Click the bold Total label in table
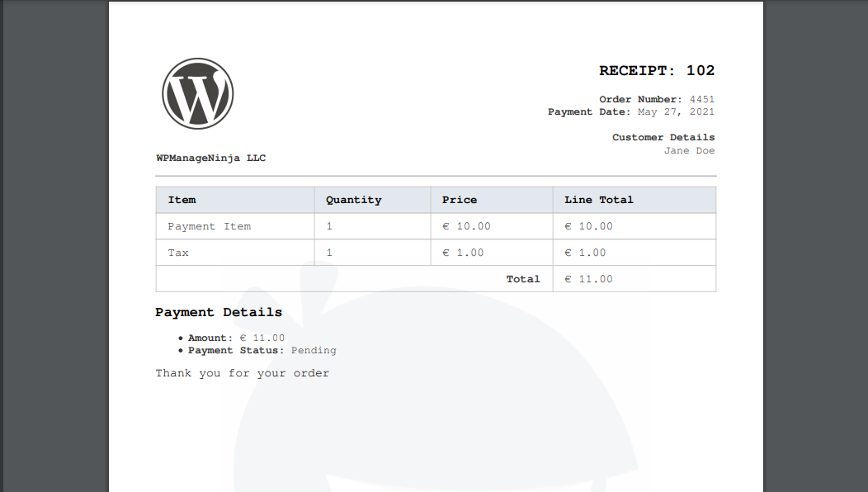 (522, 279)
